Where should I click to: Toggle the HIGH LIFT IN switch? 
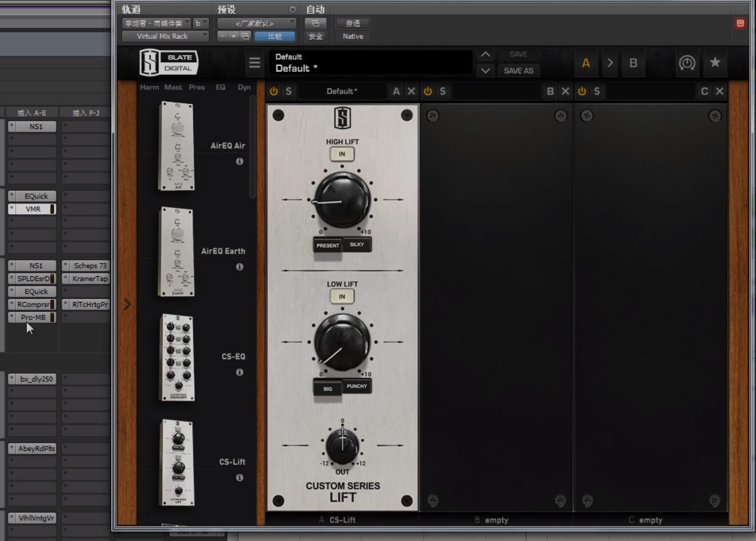pyautogui.click(x=342, y=154)
